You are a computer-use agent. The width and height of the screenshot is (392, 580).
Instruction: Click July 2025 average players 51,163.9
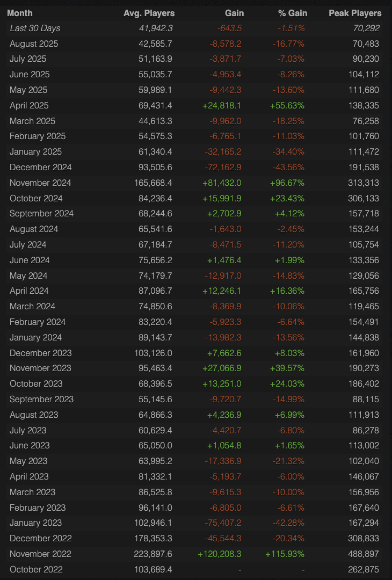(x=155, y=59)
